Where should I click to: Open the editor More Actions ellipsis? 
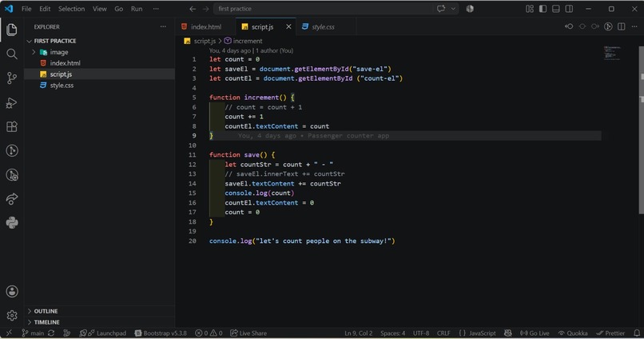[x=634, y=26]
